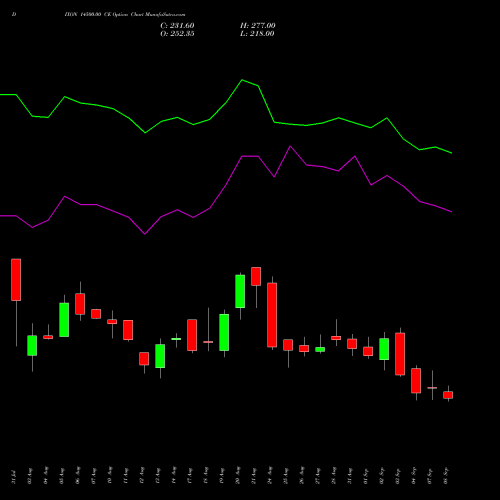
Task: Click the 20 Aug date label
Action: point(238,476)
